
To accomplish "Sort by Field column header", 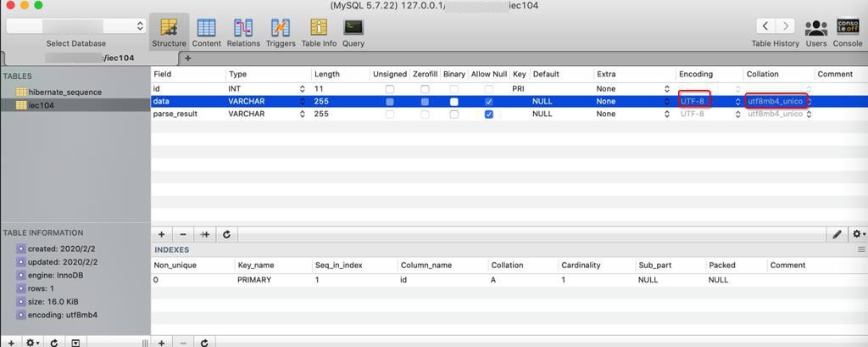I will pos(188,74).
